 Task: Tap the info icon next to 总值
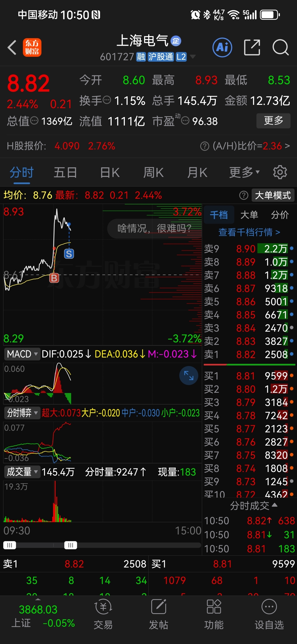point(34,121)
